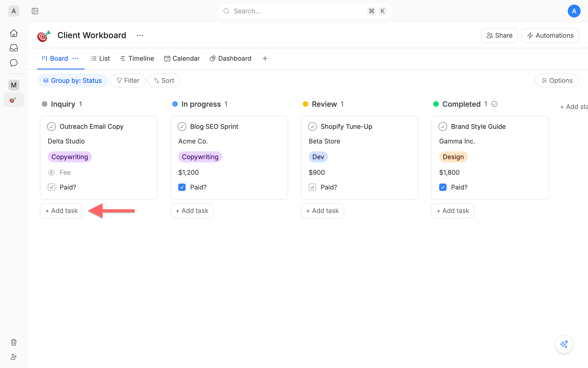Click the Dev tag on Shopify Tune-Up
588x368 pixels.
pos(318,157)
